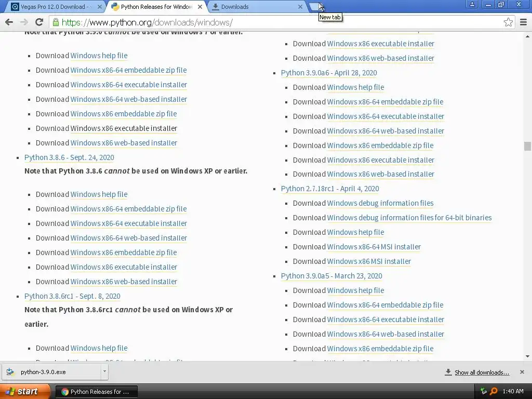
Task: Open the user profile icon in title bar
Action: (472, 4)
